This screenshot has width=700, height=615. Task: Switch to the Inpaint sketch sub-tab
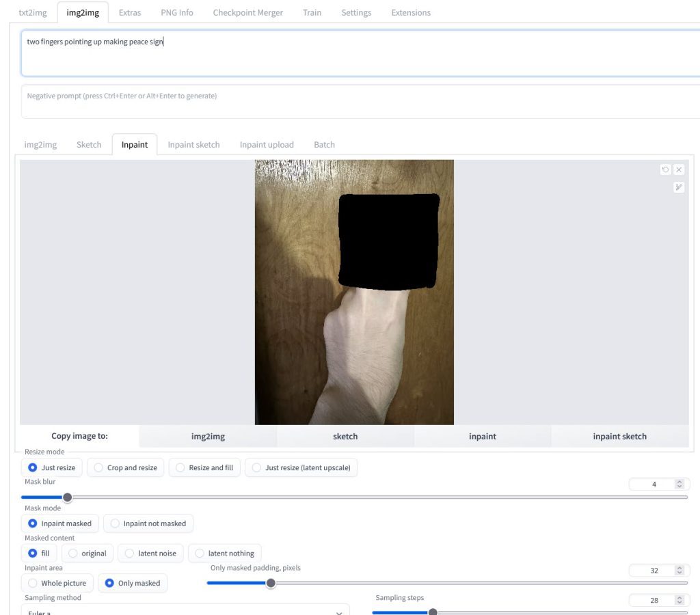pyautogui.click(x=193, y=145)
